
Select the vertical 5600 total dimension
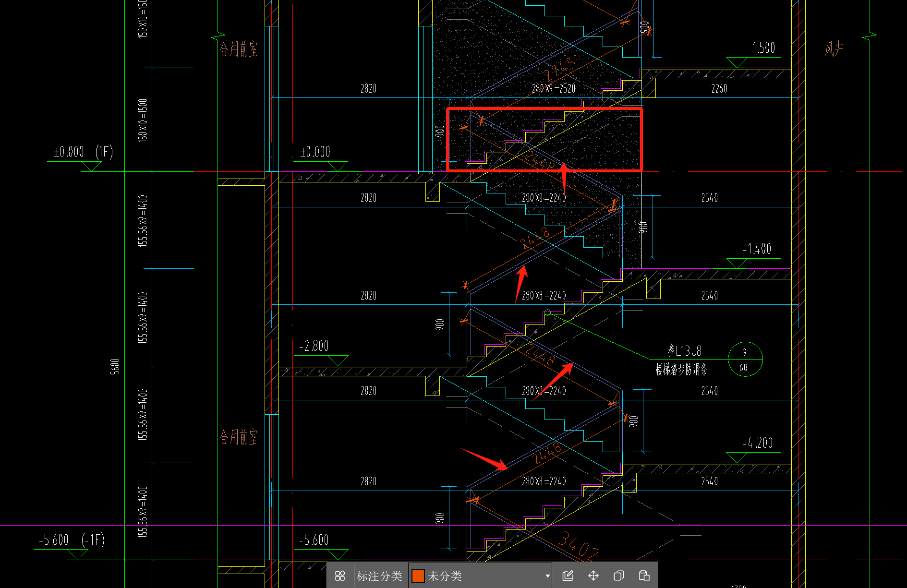[115, 366]
